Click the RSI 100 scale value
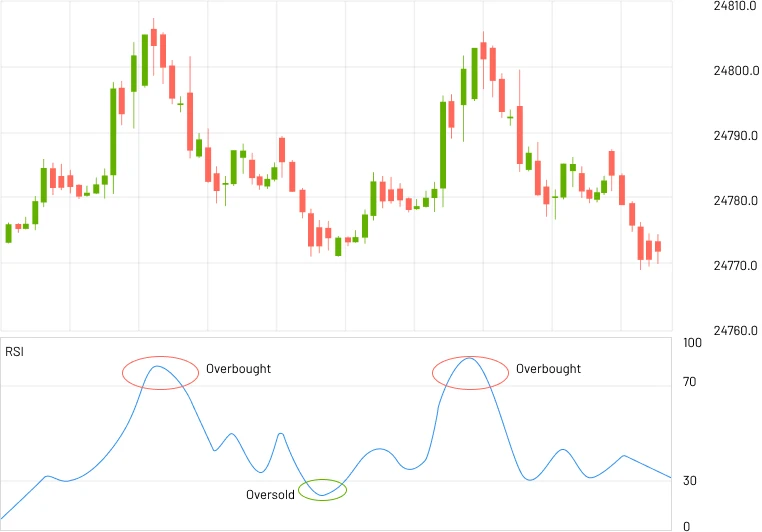This screenshot has height=532, width=762. 692,343
